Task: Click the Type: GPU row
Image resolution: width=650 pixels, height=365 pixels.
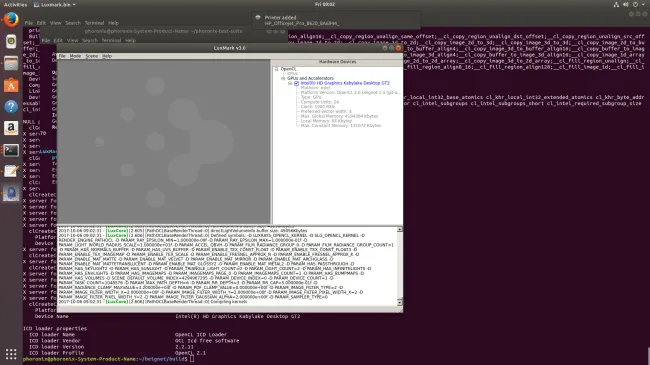Action: click(x=311, y=97)
